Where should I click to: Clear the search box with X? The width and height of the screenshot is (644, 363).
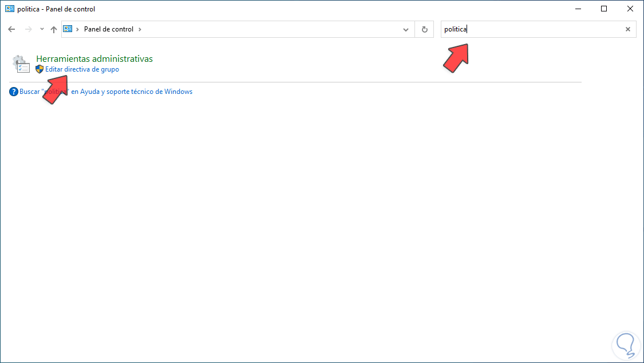click(x=628, y=29)
